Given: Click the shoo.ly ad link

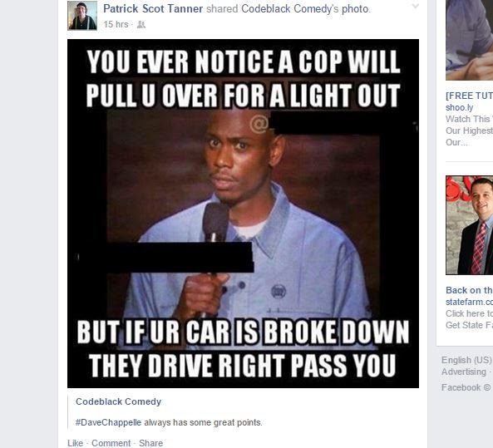Looking at the screenshot, I should (x=460, y=107).
